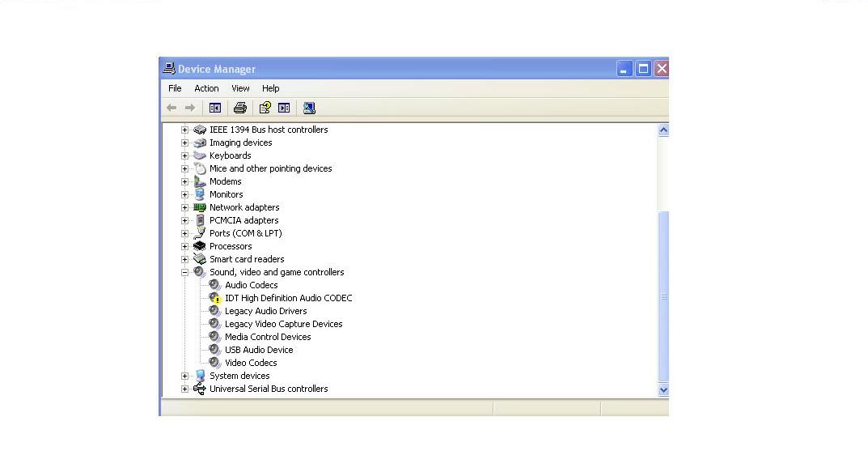Image resolution: width=868 pixels, height=451 pixels.
Task: Expand IEEE 1394 Bus host controllers
Action: [x=185, y=130]
